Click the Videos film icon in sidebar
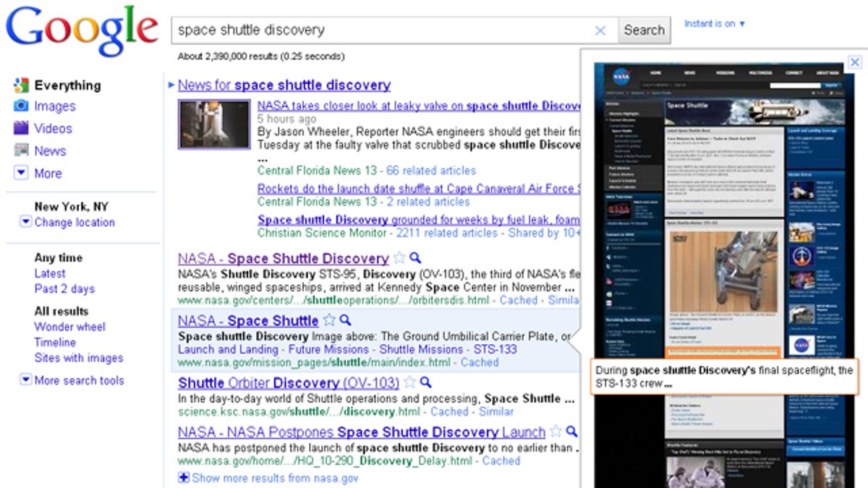The height and width of the screenshot is (488, 868). coord(21,129)
